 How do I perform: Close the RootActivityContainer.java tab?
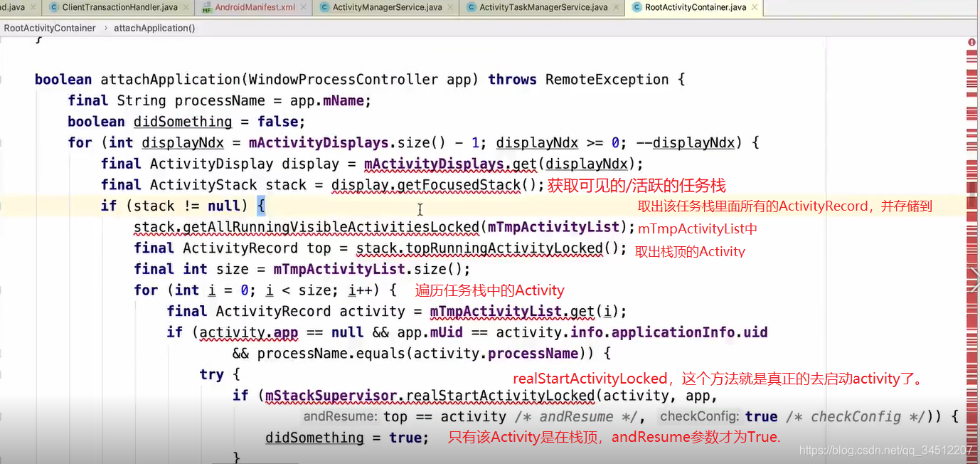(x=755, y=7)
